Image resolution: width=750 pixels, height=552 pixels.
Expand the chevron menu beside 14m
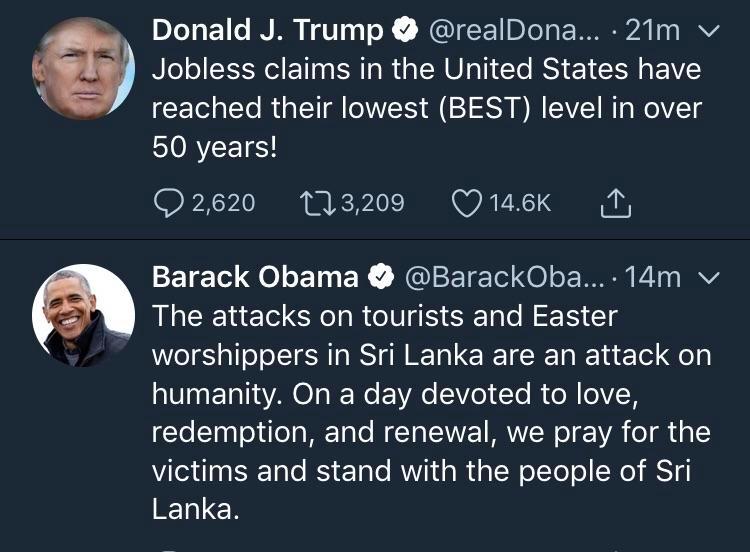[x=708, y=276]
